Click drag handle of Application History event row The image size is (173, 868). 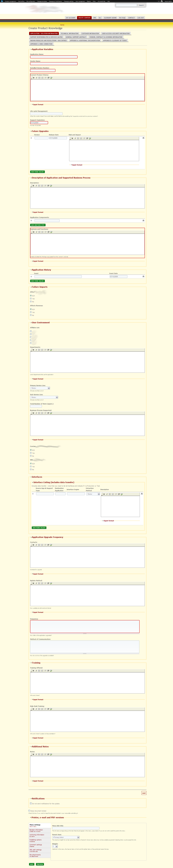tap(31, 277)
